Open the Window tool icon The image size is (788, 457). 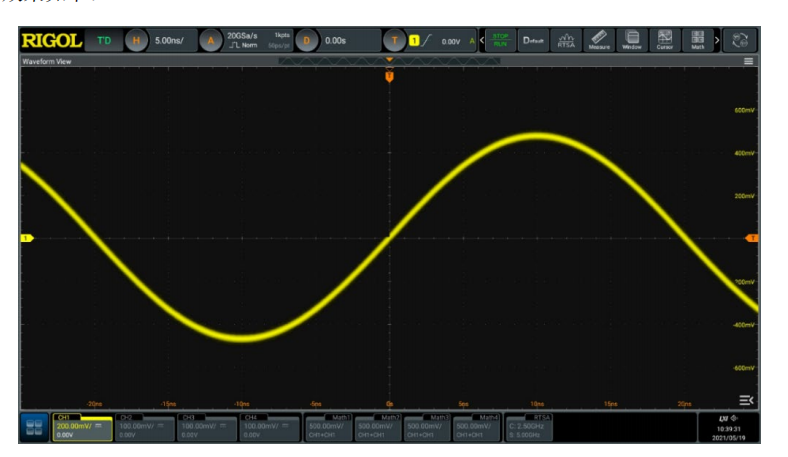(x=632, y=41)
